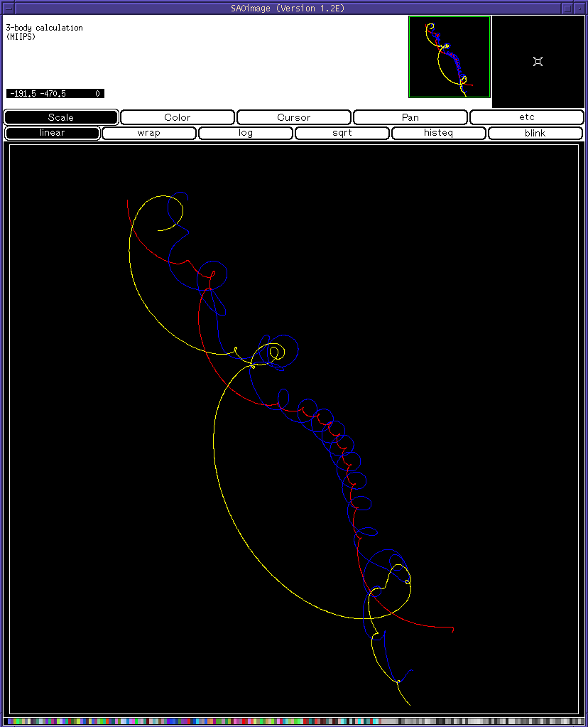Screen dimensions: 588x727
Task: Open the etc button panel
Action: tap(526, 117)
